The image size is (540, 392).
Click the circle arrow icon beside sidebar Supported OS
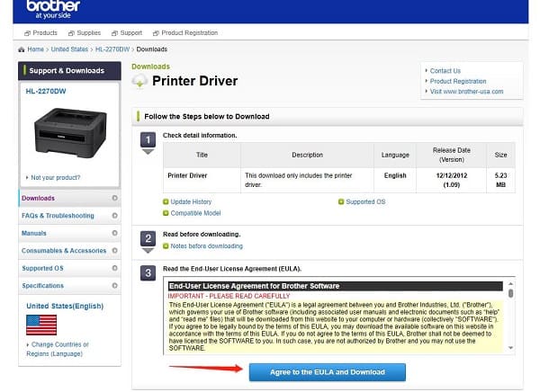pyautogui.click(x=114, y=268)
